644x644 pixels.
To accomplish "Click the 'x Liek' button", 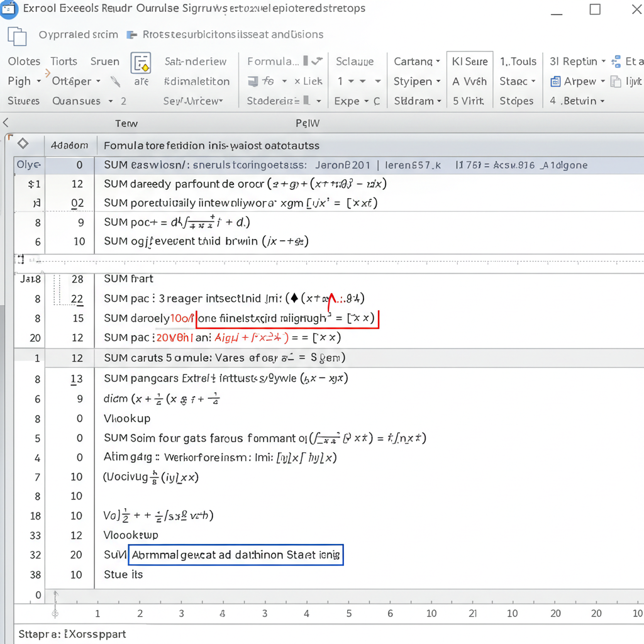I will 308,81.
